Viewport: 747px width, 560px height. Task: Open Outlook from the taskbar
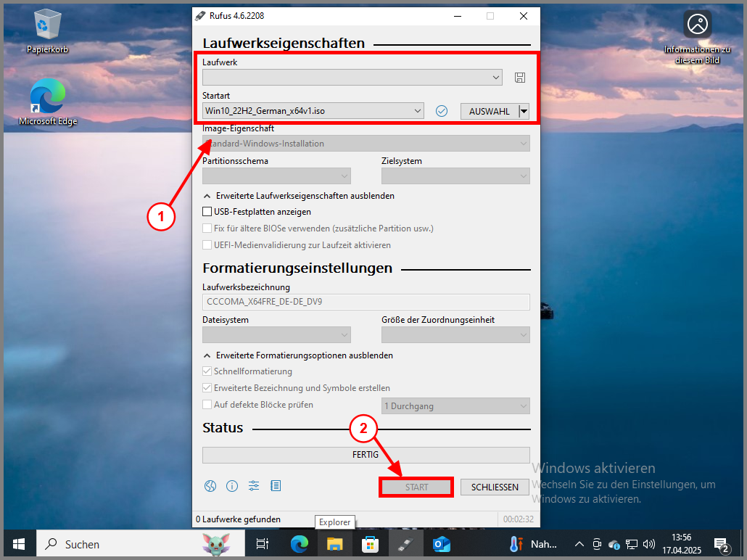441,544
